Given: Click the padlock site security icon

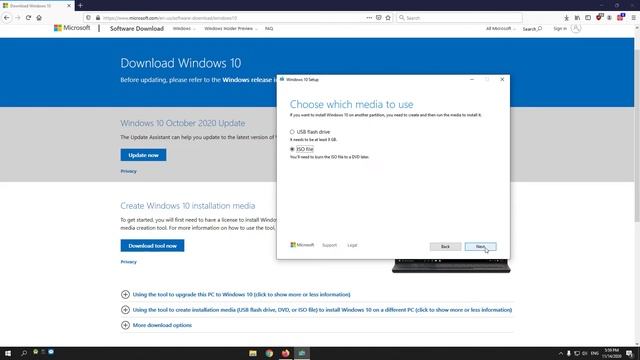Looking at the screenshot, I should (98, 18).
